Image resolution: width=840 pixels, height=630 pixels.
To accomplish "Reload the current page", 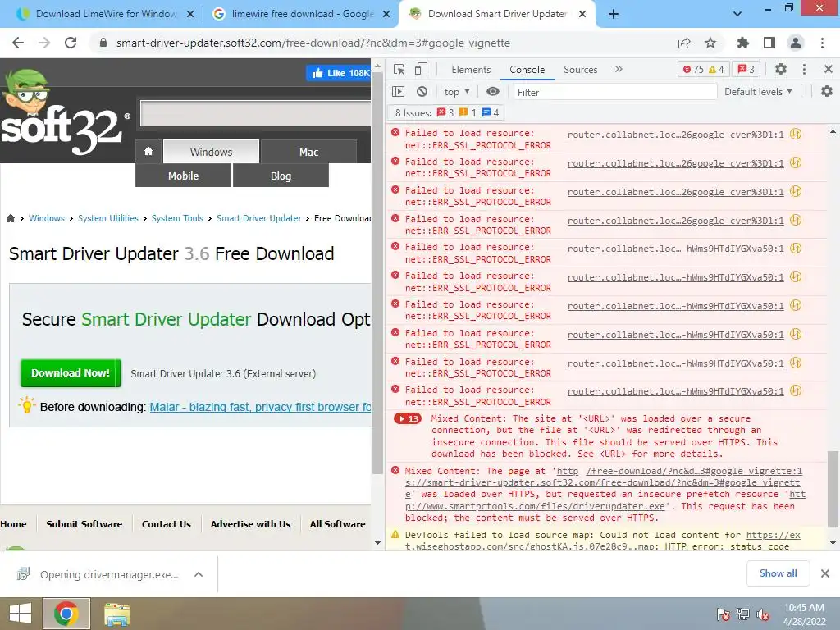I will [71, 43].
